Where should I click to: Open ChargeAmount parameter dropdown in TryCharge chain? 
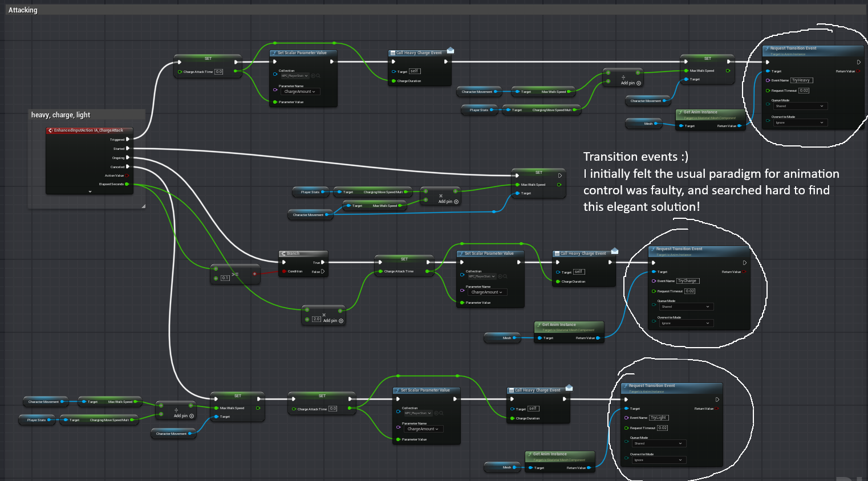488,292
